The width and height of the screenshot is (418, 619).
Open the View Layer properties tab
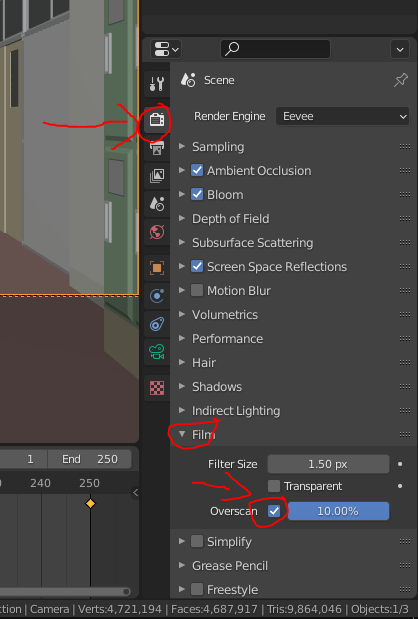[157, 176]
